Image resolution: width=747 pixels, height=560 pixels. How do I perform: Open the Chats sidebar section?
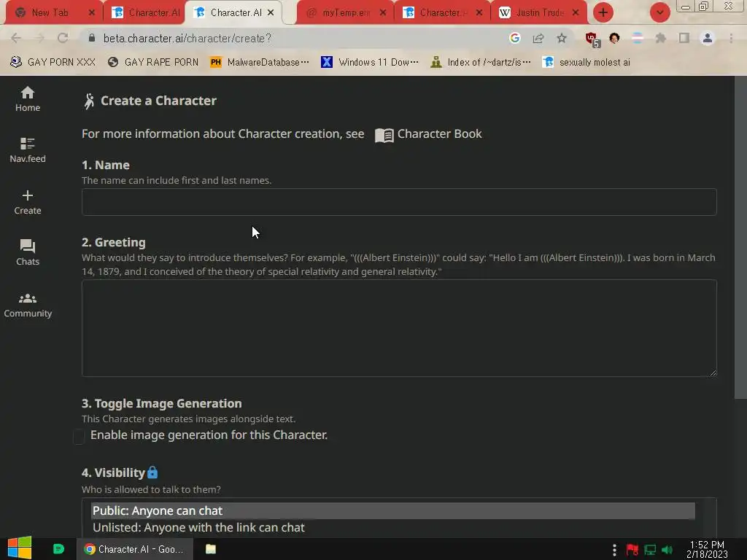(28, 252)
